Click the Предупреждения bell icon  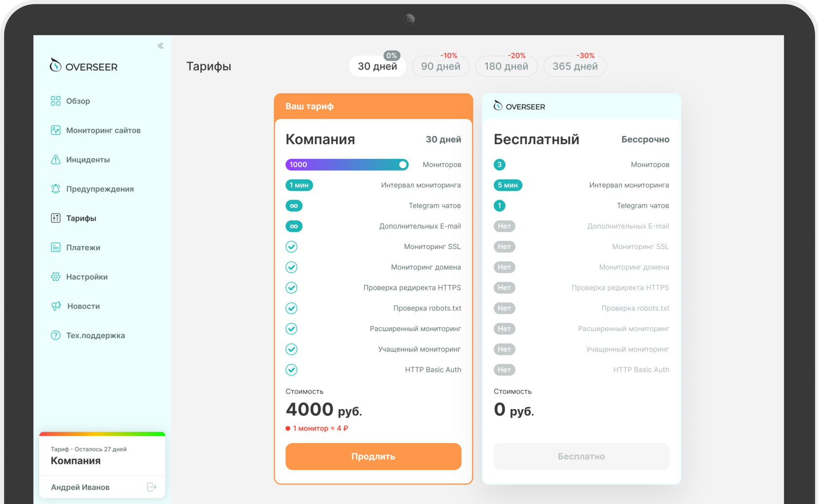[x=56, y=189]
